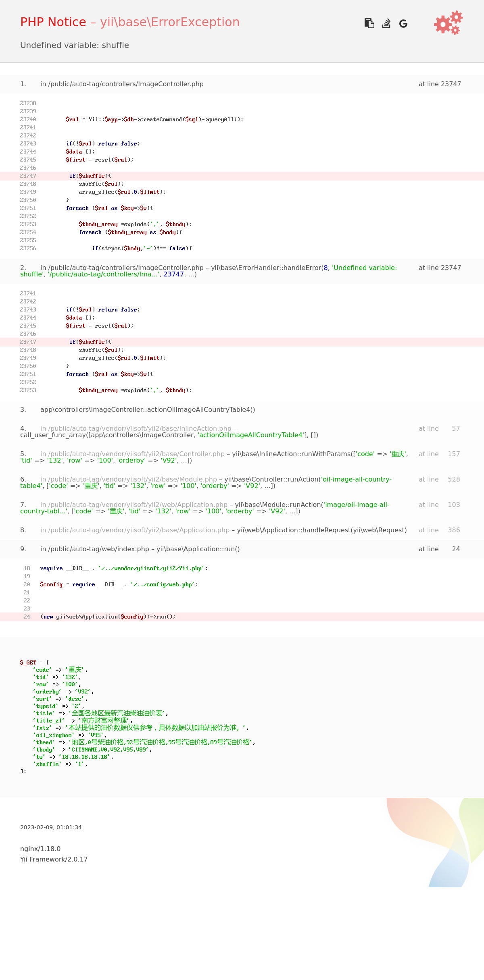Click the Yii Framework/2.0.17 version link
Image resolution: width=484 pixels, height=980 pixels.
tap(54, 859)
